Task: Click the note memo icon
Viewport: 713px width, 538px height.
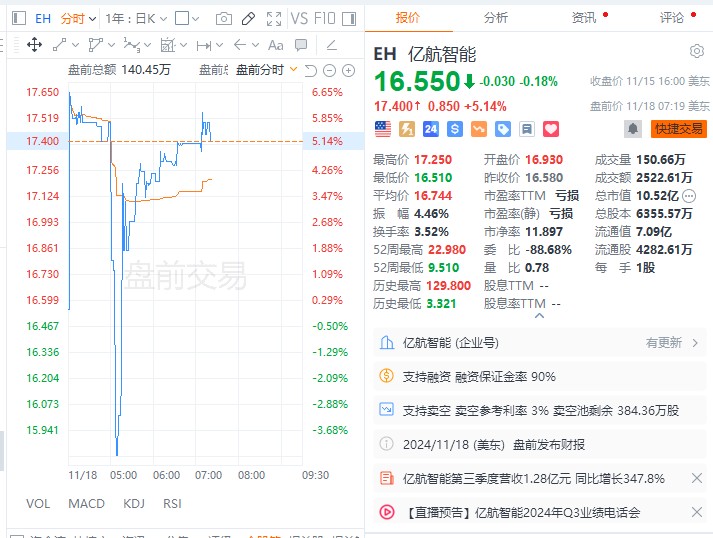Action: pos(527,129)
